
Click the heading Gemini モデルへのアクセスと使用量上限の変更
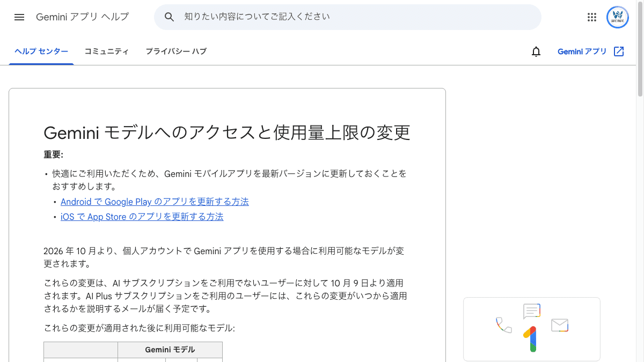click(x=227, y=132)
